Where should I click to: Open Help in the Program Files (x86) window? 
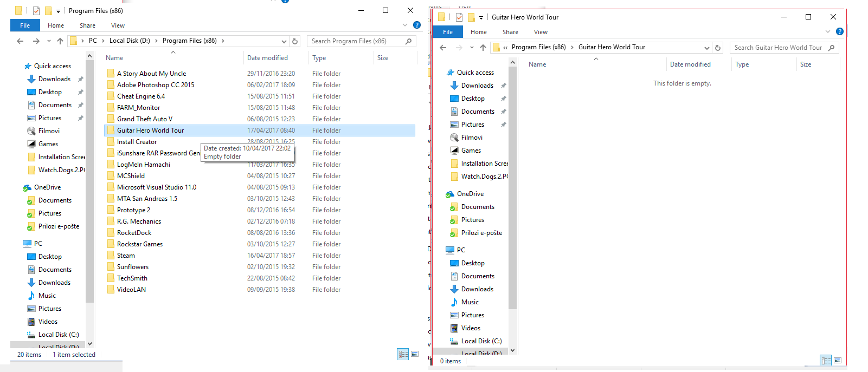click(416, 25)
